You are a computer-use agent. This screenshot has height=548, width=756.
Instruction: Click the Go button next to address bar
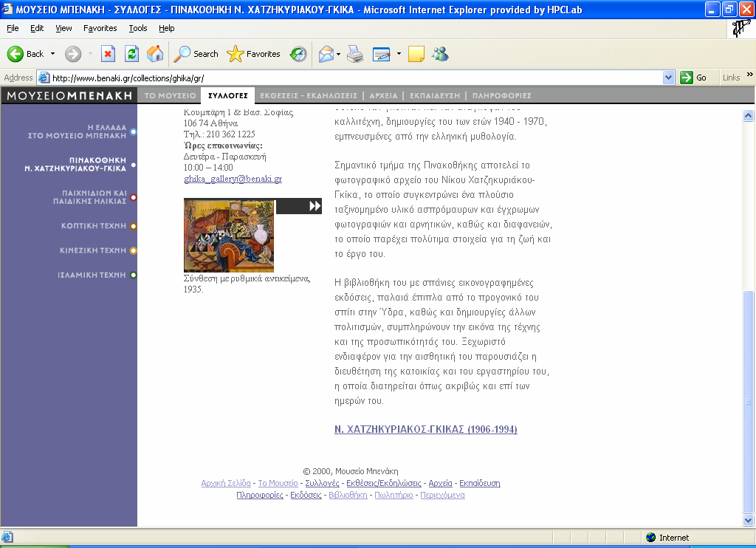click(693, 78)
